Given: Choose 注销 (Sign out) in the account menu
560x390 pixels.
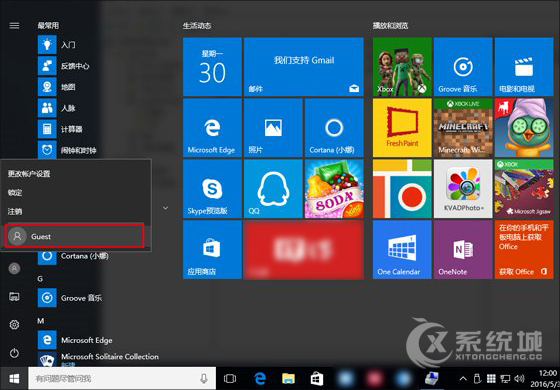Looking at the screenshot, I should [15, 211].
